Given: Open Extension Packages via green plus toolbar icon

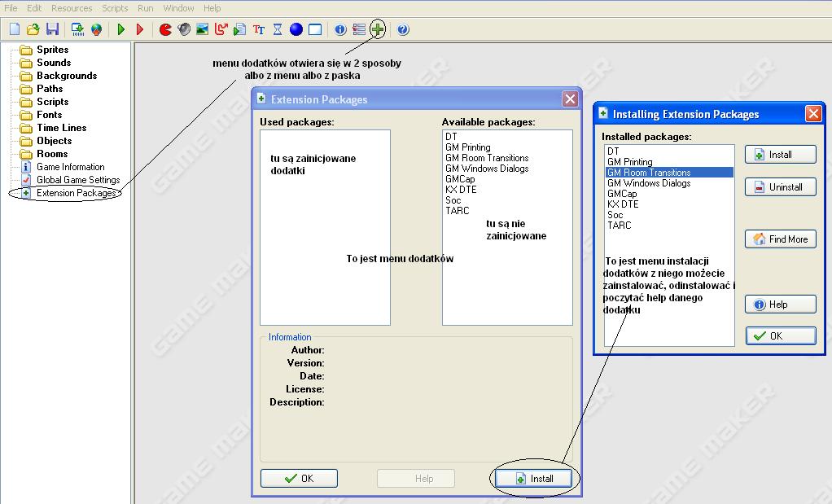Looking at the screenshot, I should coord(378,30).
